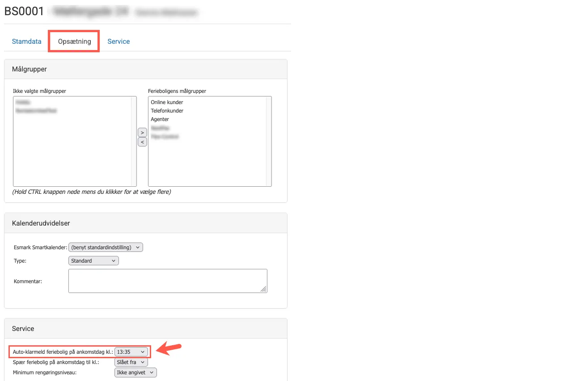This screenshot has height=381, width=588.
Task: Click into the Kommentar text field
Action: point(167,281)
